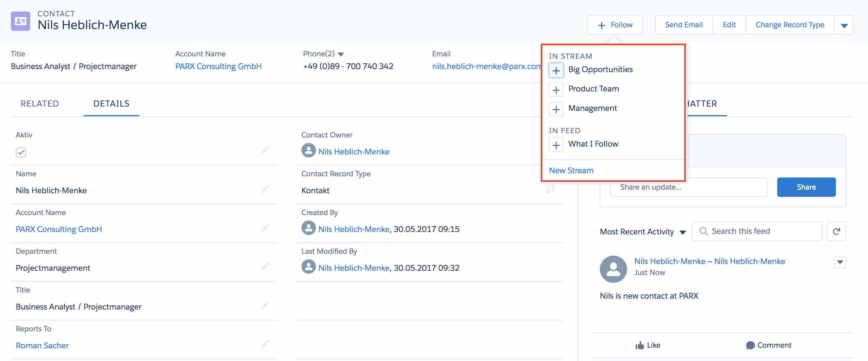
Task: Expand the Phone(2) dropdown arrow
Action: coord(341,54)
